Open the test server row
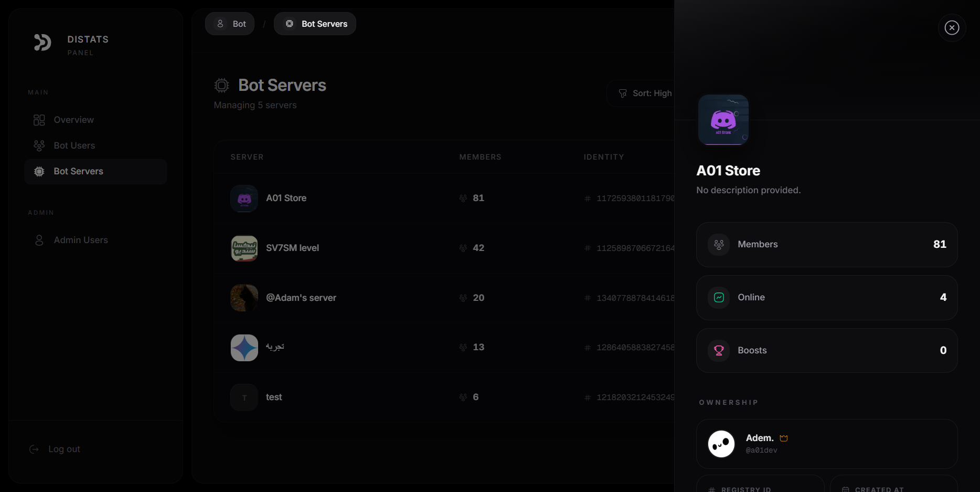Image resolution: width=980 pixels, height=492 pixels. point(367,397)
